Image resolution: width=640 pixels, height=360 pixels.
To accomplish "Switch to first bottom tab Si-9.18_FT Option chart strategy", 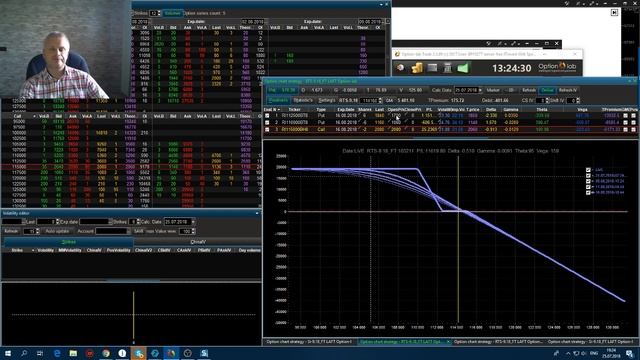I will [310, 342].
